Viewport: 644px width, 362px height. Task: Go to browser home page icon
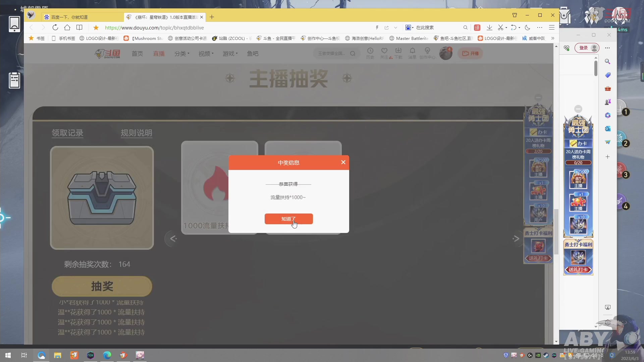(67, 27)
